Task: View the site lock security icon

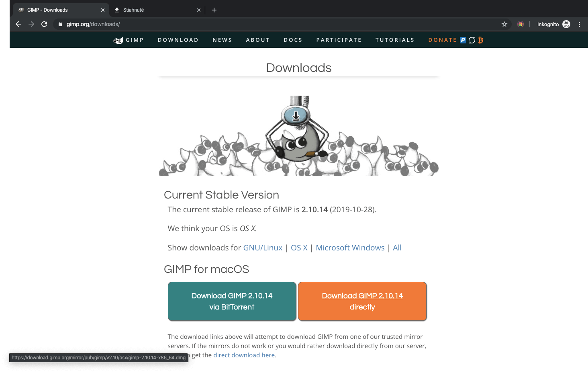Action: click(x=60, y=24)
